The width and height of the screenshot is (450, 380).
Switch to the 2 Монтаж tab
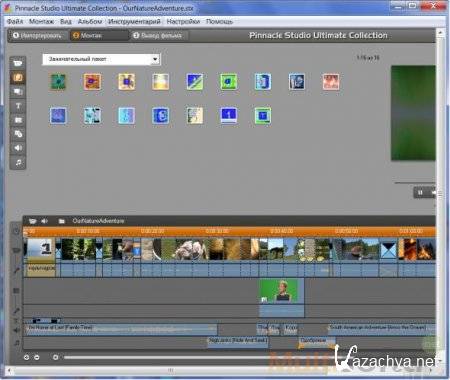tap(99, 35)
